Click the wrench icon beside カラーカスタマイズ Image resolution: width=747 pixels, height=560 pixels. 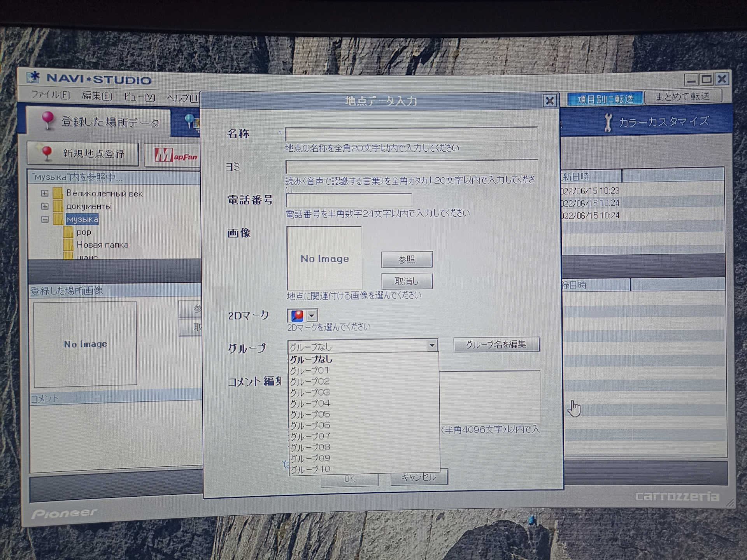608,122
